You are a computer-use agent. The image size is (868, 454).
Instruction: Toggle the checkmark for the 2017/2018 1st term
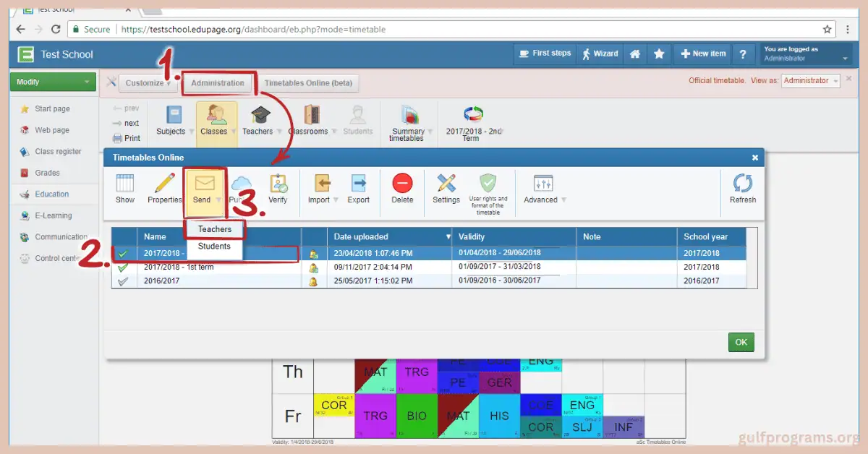click(124, 267)
